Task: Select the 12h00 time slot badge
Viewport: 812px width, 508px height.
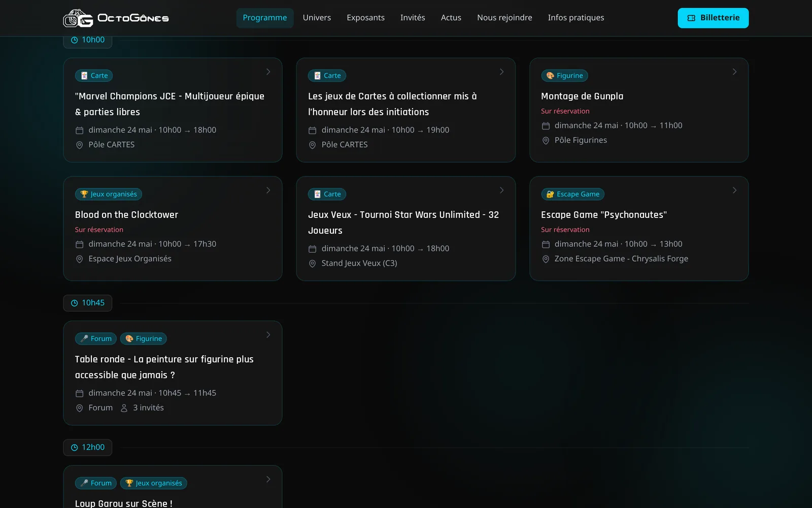Action: [88, 448]
